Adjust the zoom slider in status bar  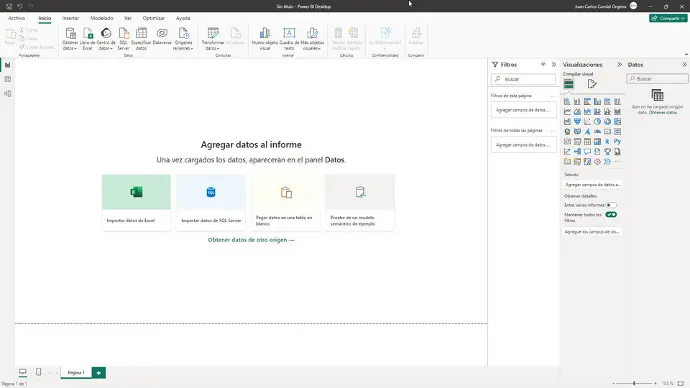(x=634, y=384)
